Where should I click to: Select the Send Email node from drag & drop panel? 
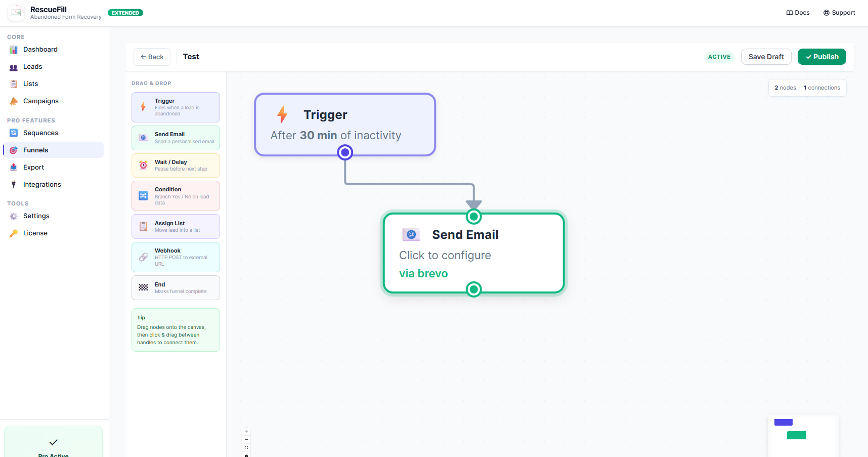point(176,138)
